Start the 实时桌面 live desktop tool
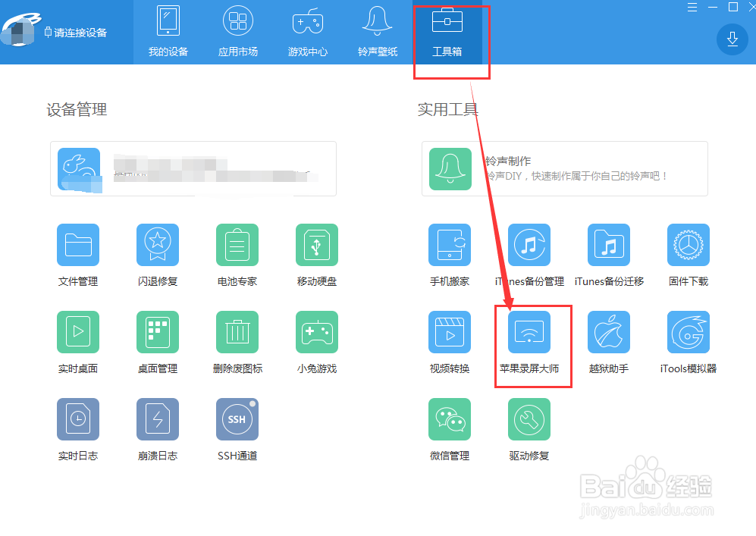The width and height of the screenshot is (756, 536). pos(78,332)
